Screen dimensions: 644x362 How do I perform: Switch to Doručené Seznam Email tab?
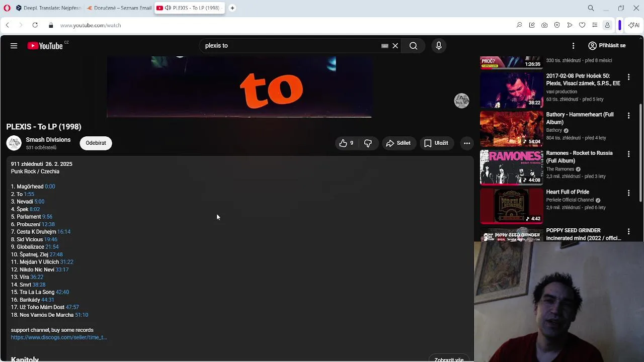click(x=119, y=8)
